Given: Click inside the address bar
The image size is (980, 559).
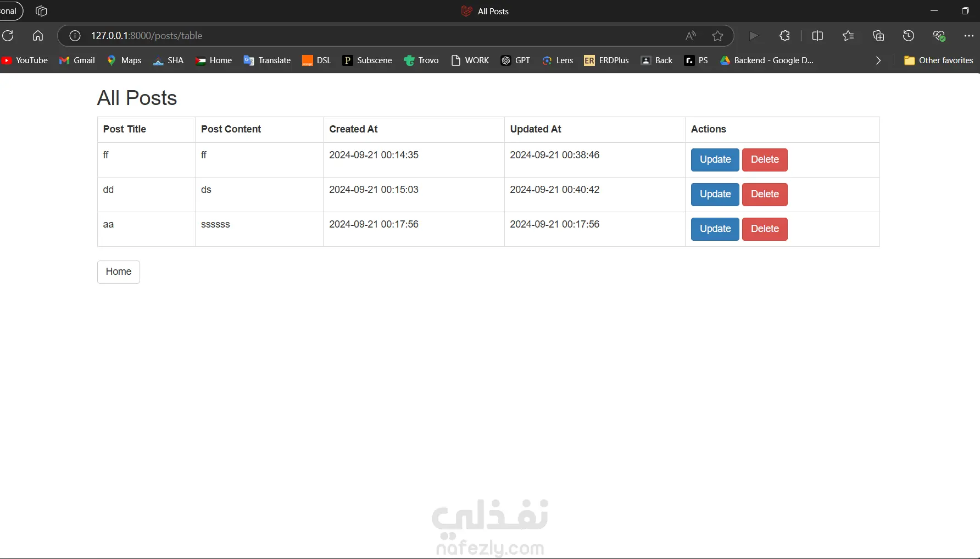Looking at the screenshot, I should pyautogui.click(x=385, y=36).
